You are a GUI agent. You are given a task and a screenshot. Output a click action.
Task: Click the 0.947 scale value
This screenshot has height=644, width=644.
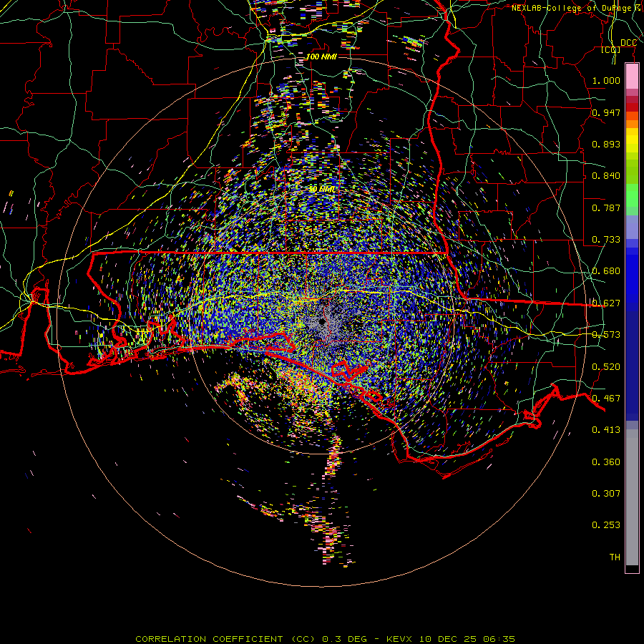pos(606,112)
